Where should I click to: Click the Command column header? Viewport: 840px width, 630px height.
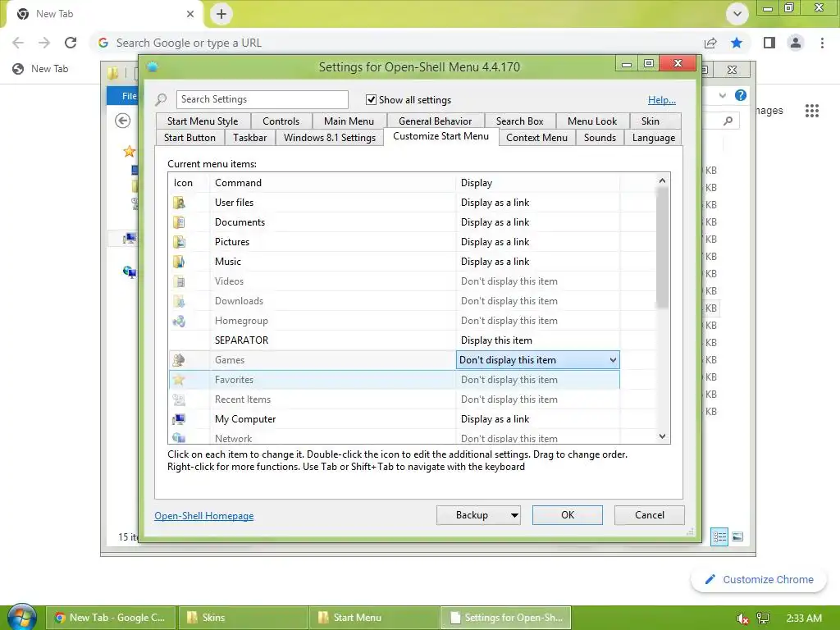pyautogui.click(x=332, y=183)
